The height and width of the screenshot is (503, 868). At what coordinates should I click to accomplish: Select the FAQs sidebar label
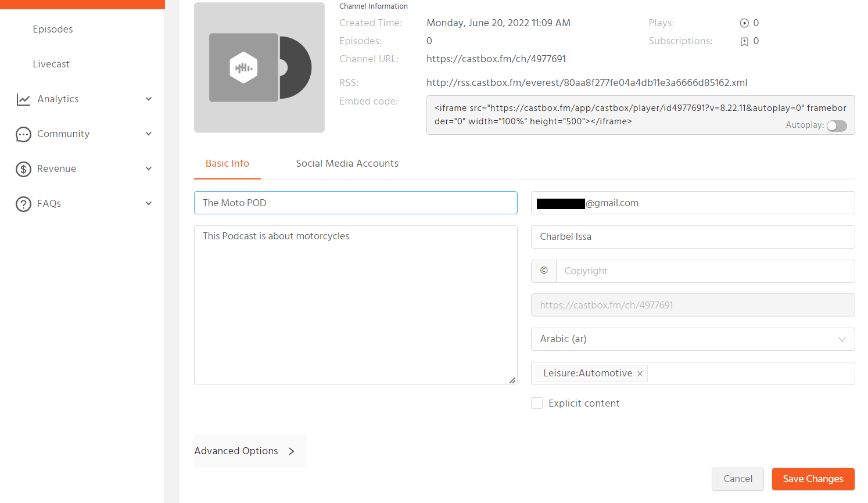49,204
